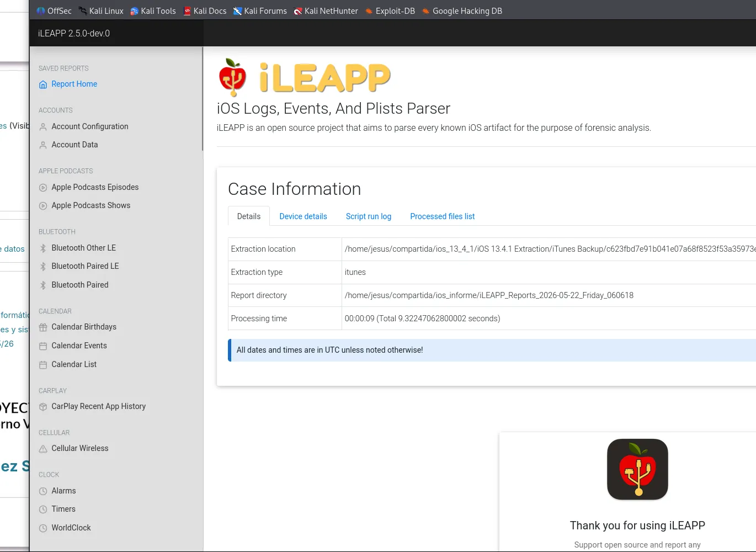Click the package icon beside CarPlay Recent App History
This screenshot has height=552, width=756.
(43, 407)
